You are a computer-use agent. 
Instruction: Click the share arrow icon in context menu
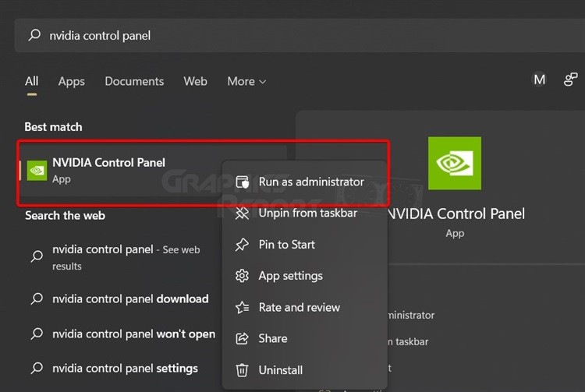pyautogui.click(x=242, y=339)
